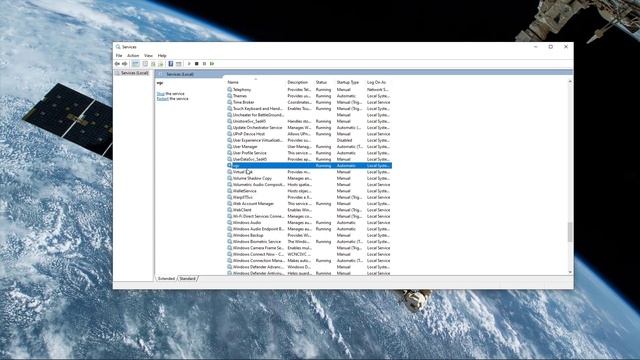Open Properties from the toolbar icon
The height and width of the screenshot is (360, 640).
[145, 64]
